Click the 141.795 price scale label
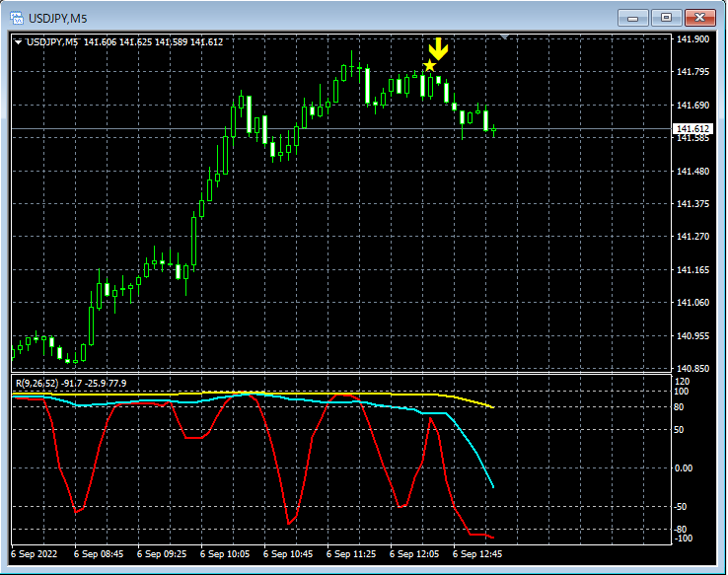The height and width of the screenshot is (575, 728). 692,72
